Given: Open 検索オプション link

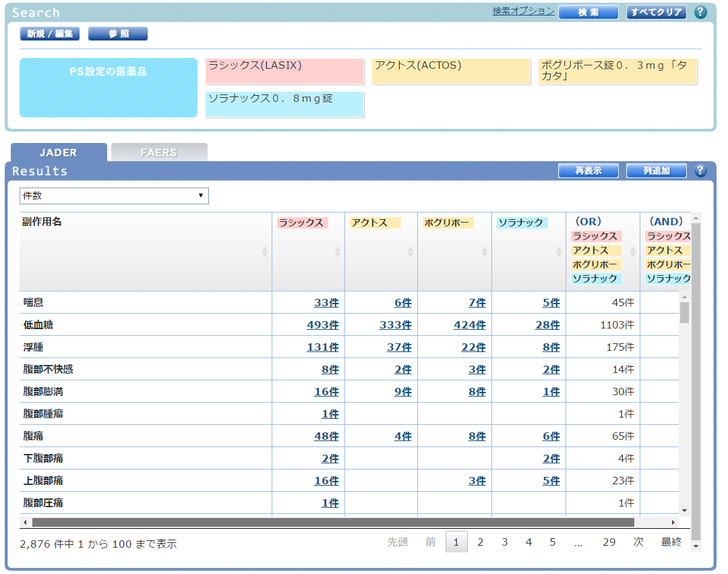Looking at the screenshot, I should click(523, 11).
